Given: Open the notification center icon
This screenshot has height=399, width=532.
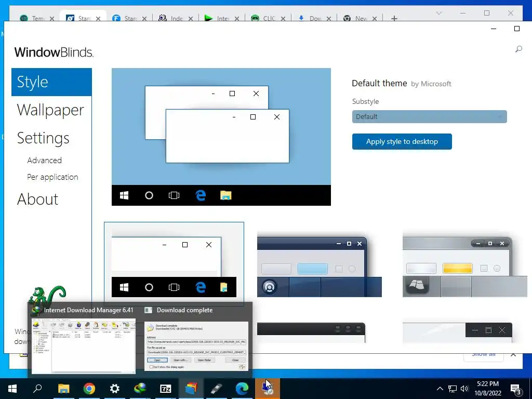Looking at the screenshot, I should tap(516, 389).
